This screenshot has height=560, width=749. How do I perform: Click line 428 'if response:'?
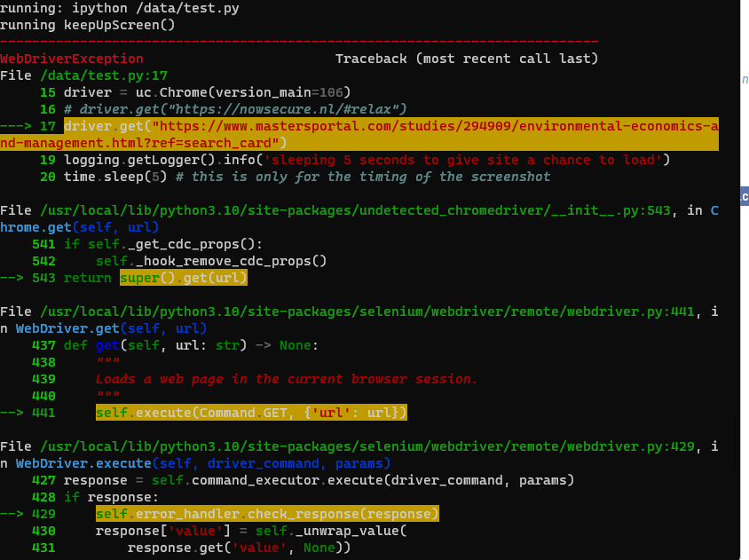click(95, 497)
